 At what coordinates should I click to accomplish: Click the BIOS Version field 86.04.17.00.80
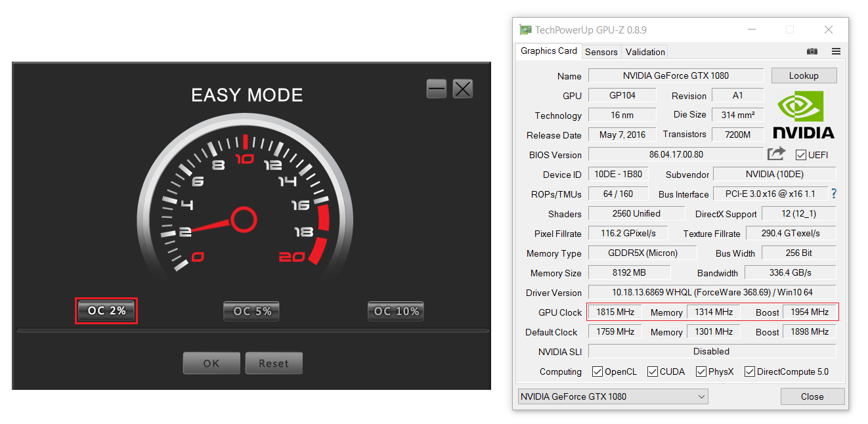pyautogui.click(x=676, y=154)
